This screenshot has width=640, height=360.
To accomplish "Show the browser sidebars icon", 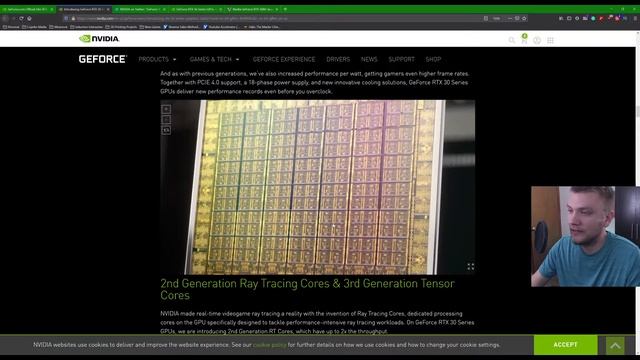I will 569,18.
